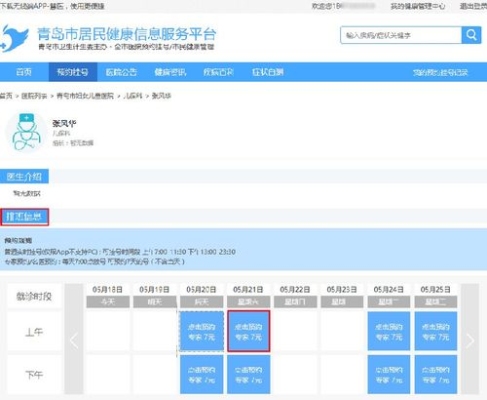
Task: Open the 青岛市妇女儿童医院 breadcrumb link
Action: pos(85,96)
